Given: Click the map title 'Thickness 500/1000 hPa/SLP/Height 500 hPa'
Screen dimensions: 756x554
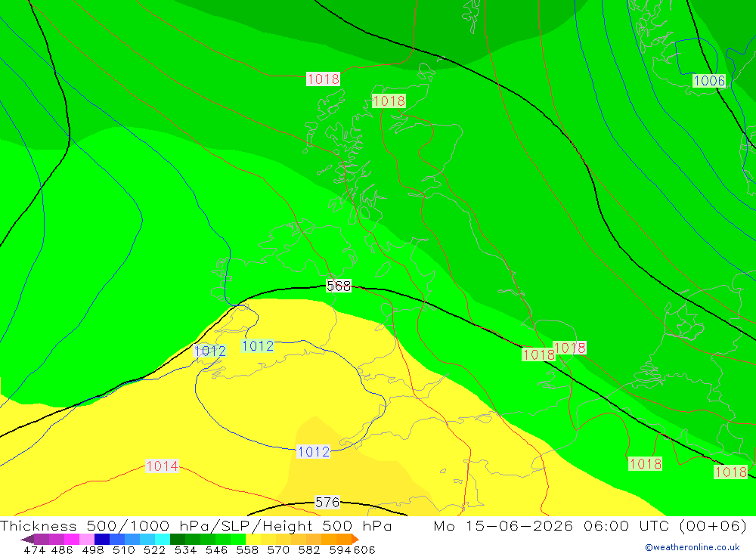Looking at the screenshot, I should 196,525.
